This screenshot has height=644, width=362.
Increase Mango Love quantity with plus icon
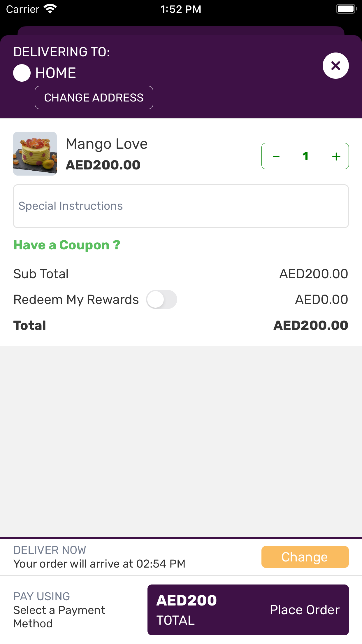click(336, 156)
